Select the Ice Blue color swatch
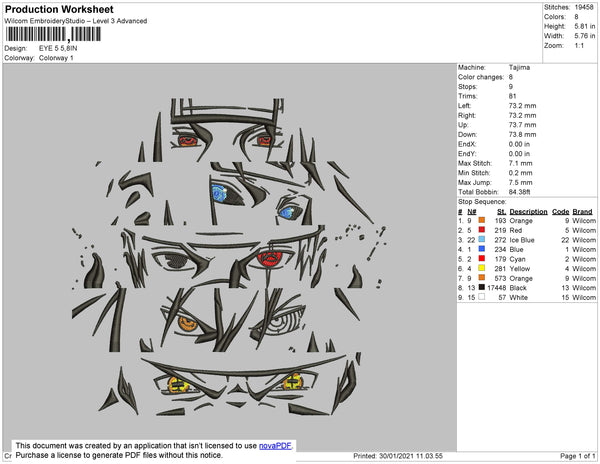 (481, 239)
